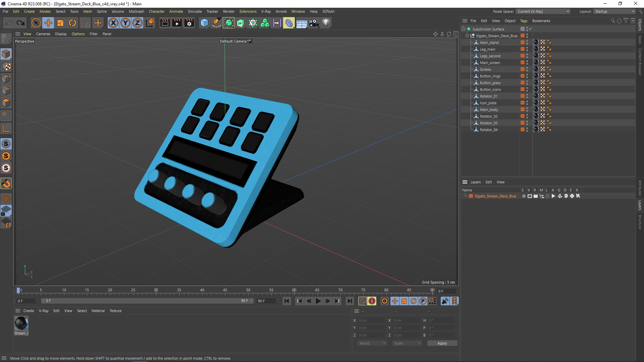Add an Extrude generator object
The width and height of the screenshot is (644, 362).
241,23
